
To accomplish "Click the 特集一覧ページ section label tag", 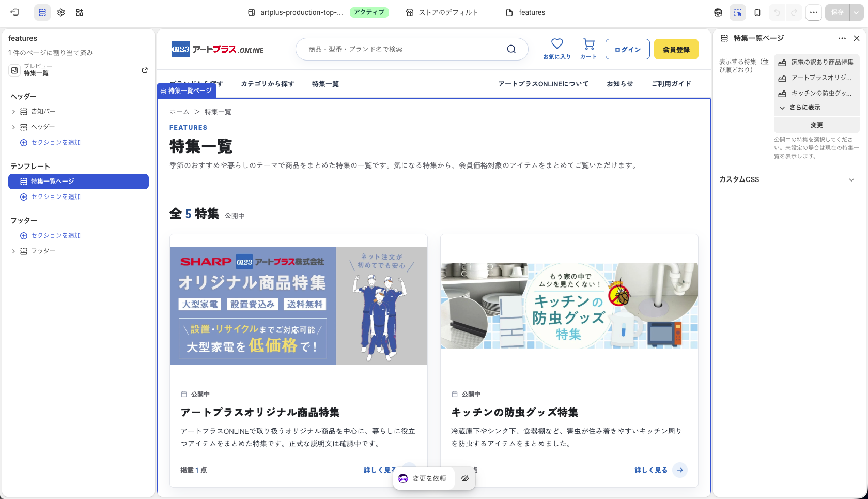I will (187, 91).
